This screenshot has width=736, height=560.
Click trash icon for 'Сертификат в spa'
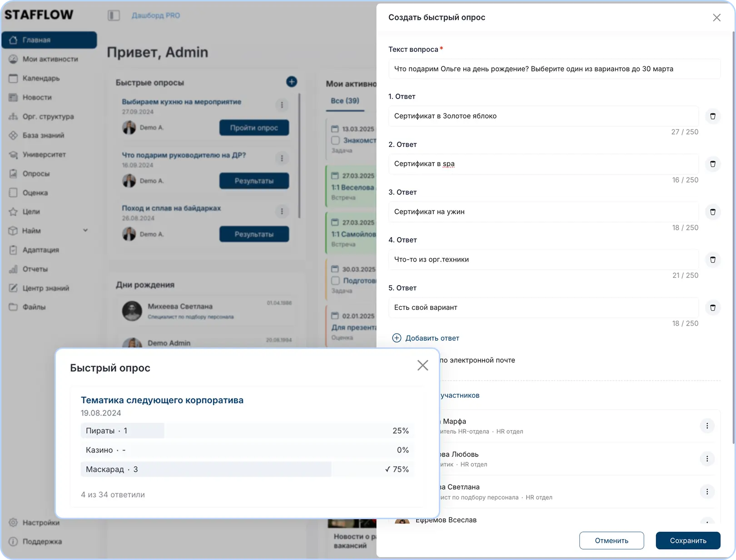[712, 164]
